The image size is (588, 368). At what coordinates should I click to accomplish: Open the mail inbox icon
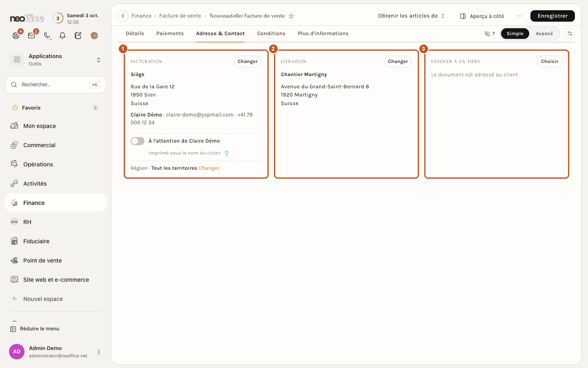click(x=31, y=36)
